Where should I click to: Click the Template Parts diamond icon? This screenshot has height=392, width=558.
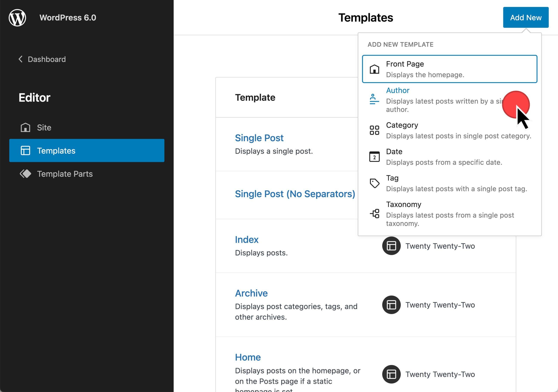click(26, 174)
